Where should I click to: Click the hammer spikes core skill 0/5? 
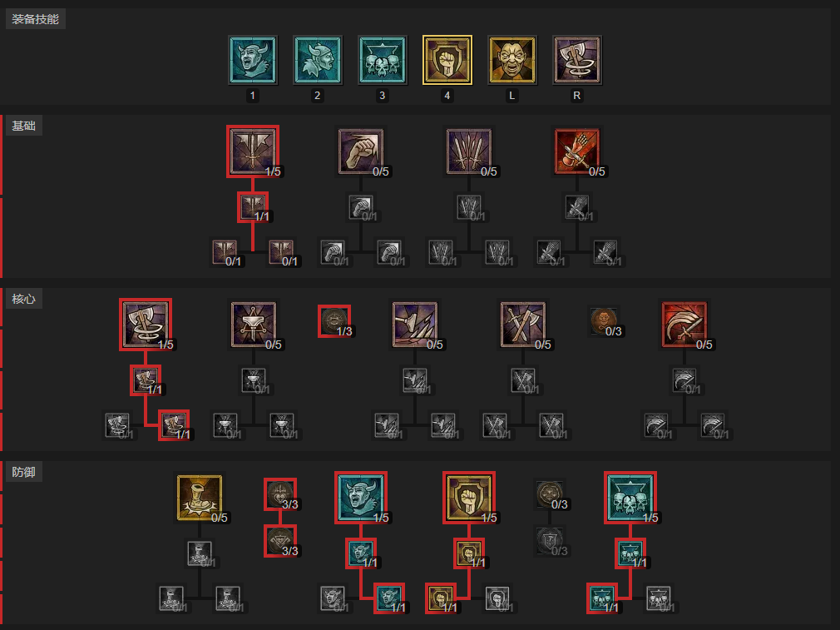(x=415, y=325)
